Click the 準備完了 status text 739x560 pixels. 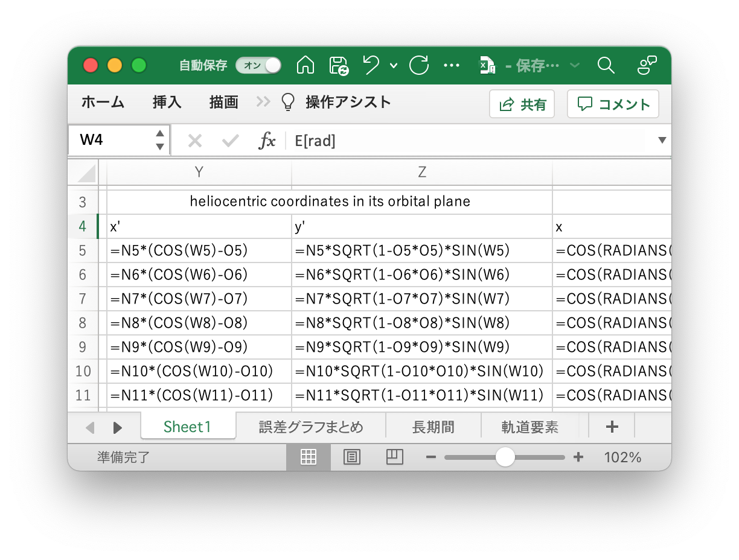(x=123, y=457)
